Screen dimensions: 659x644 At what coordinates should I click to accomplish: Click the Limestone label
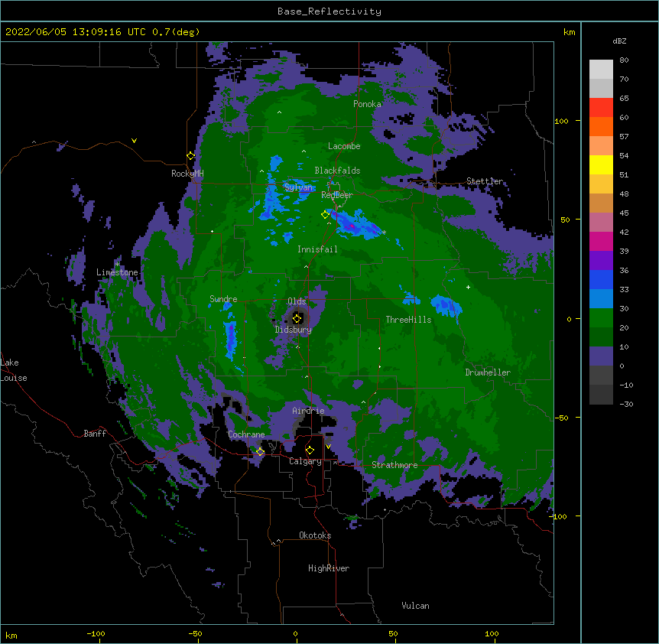[117, 272]
